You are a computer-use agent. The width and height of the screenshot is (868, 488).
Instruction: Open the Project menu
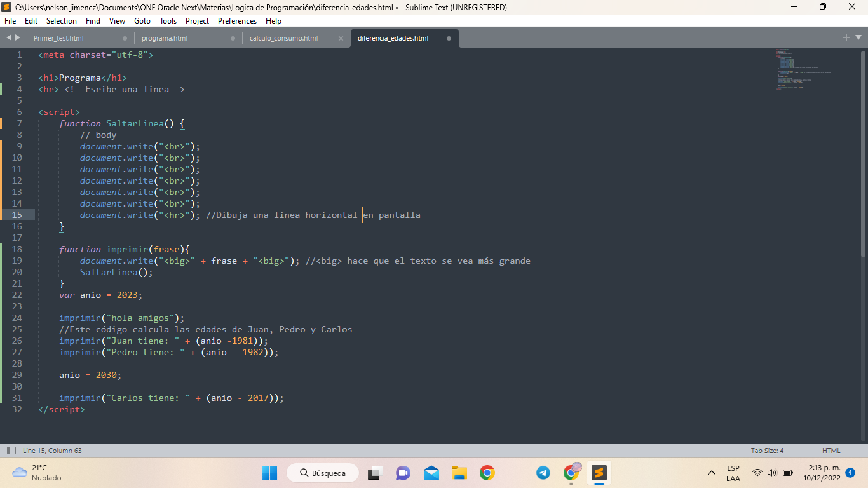pos(197,20)
